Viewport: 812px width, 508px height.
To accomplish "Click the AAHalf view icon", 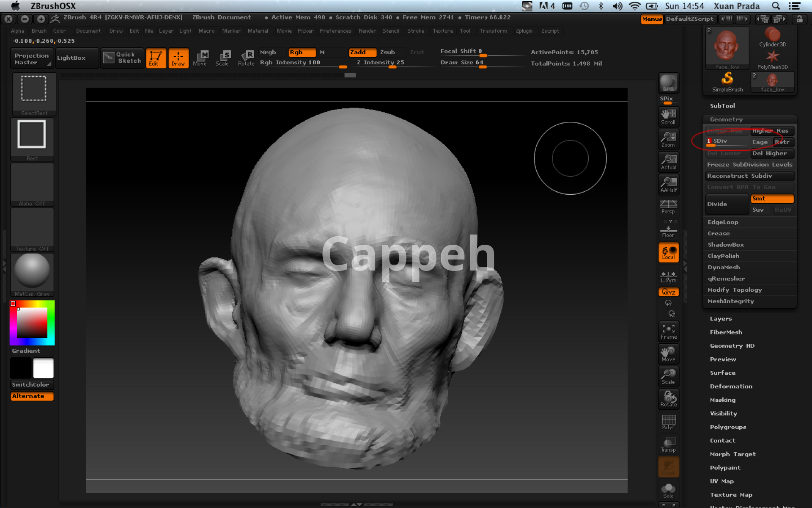I will tap(668, 184).
